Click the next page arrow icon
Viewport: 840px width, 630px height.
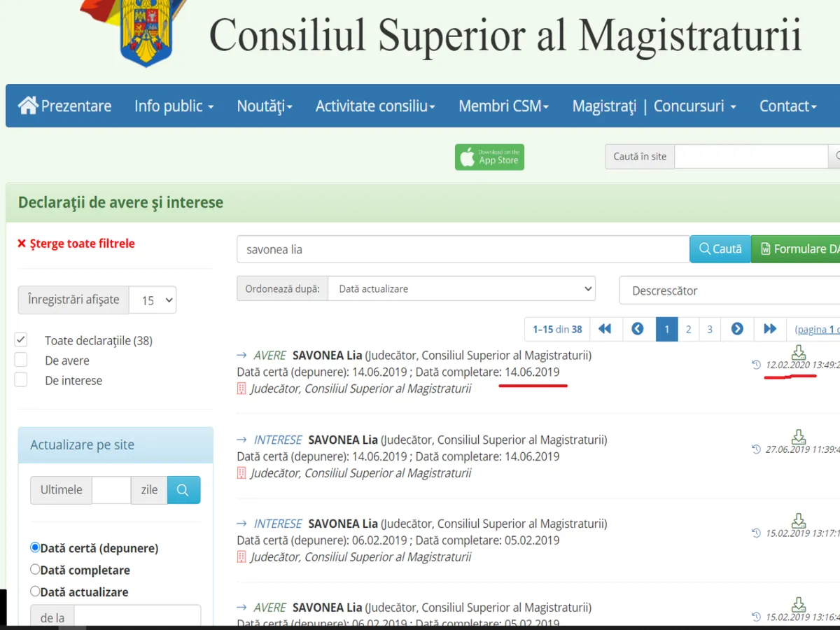click(737, 329)
